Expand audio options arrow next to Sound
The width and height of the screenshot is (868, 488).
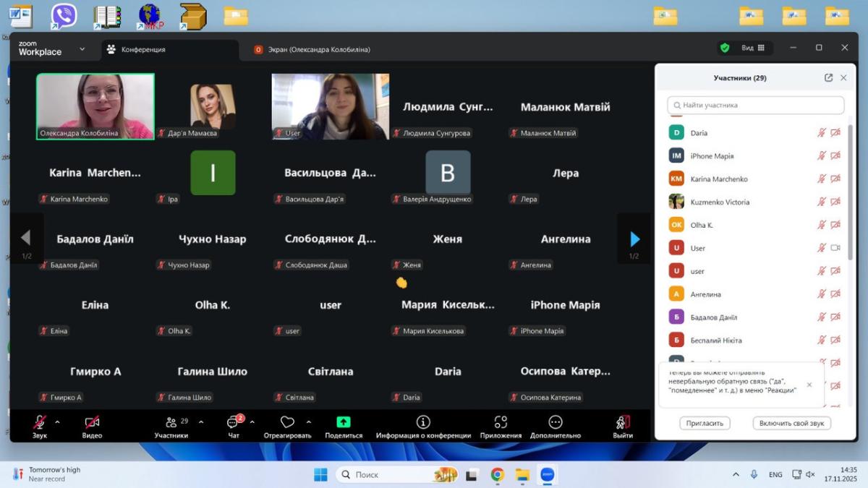point(57,422)
